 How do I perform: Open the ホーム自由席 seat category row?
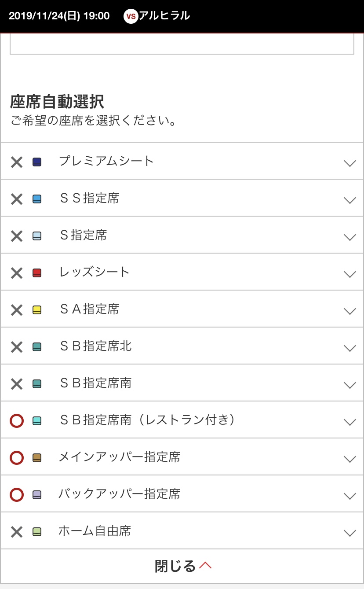tap(182, 531)
